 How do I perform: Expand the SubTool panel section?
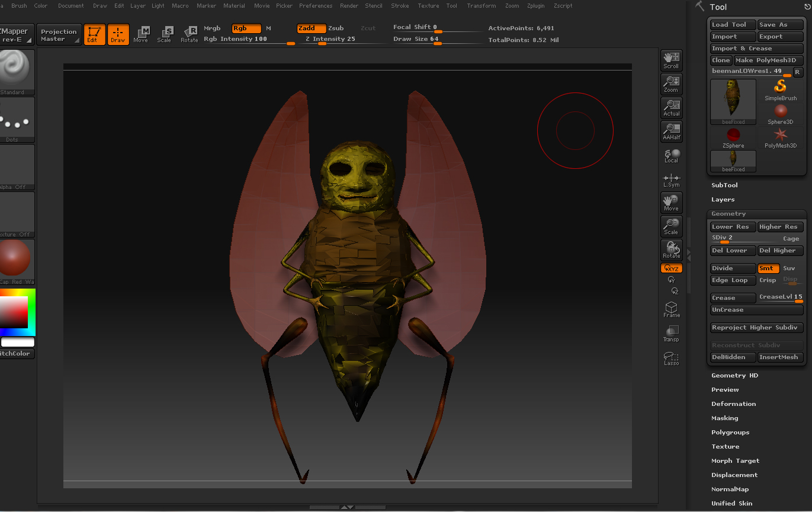(x=724, y=185)
